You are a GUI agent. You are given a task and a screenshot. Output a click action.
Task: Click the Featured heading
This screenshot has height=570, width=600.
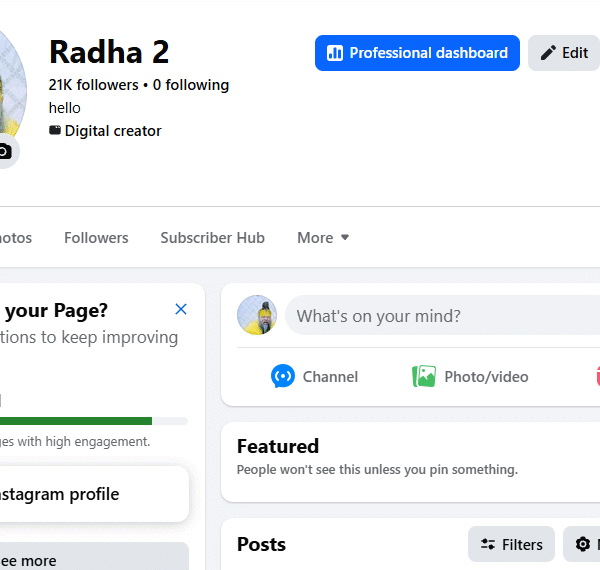(x=278, y=446)
